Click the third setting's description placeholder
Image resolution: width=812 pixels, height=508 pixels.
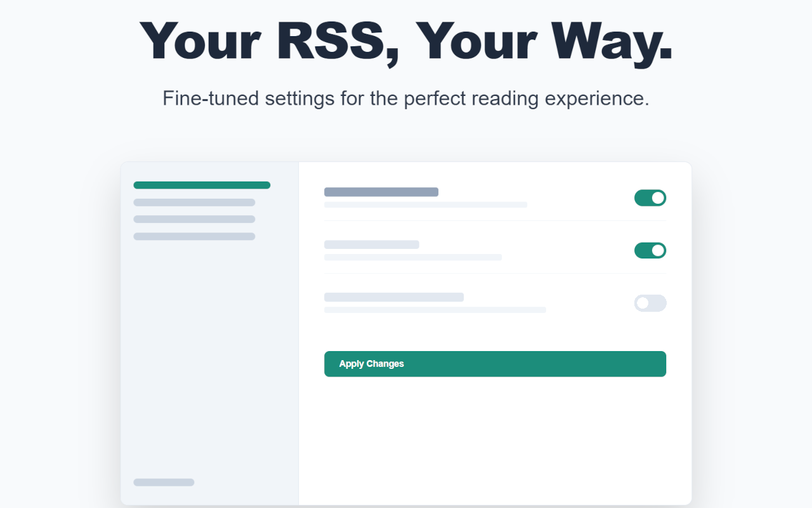click(435, 310)
